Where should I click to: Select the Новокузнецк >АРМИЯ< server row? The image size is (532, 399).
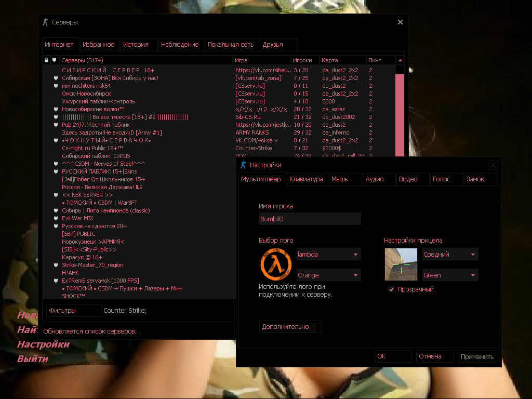(139, 242)
